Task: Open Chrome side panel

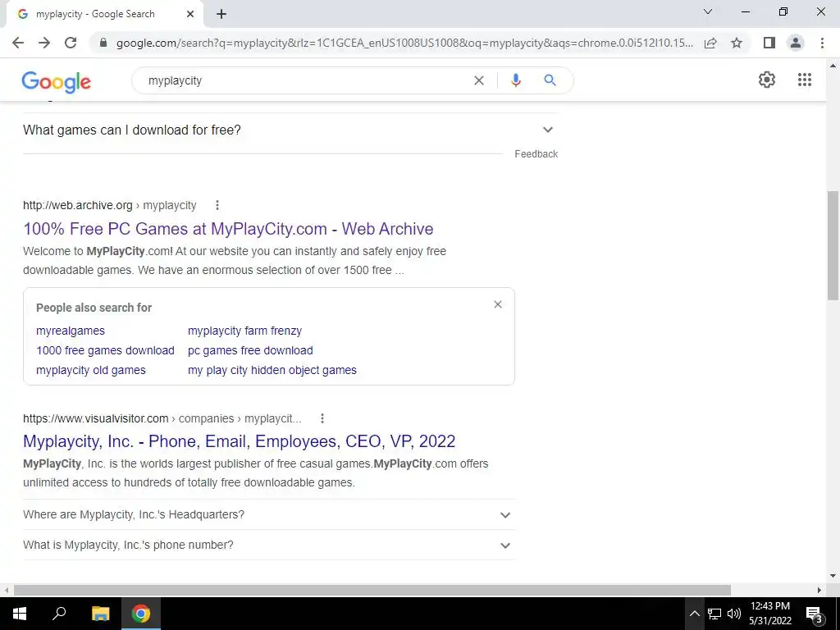Action: coord(769,43)
